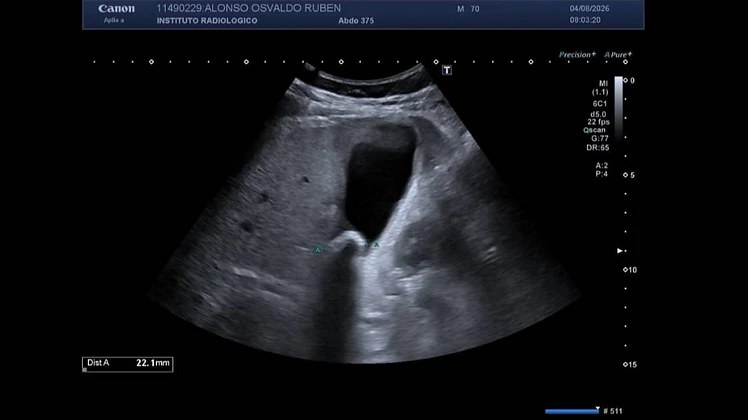Click the grayscale bar

pos(618,109)
